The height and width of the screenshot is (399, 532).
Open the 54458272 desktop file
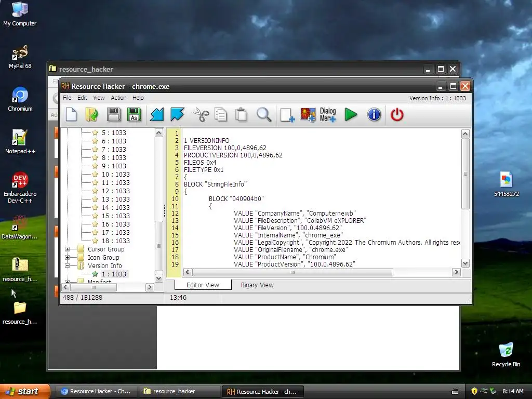click(x=506, y=184)
